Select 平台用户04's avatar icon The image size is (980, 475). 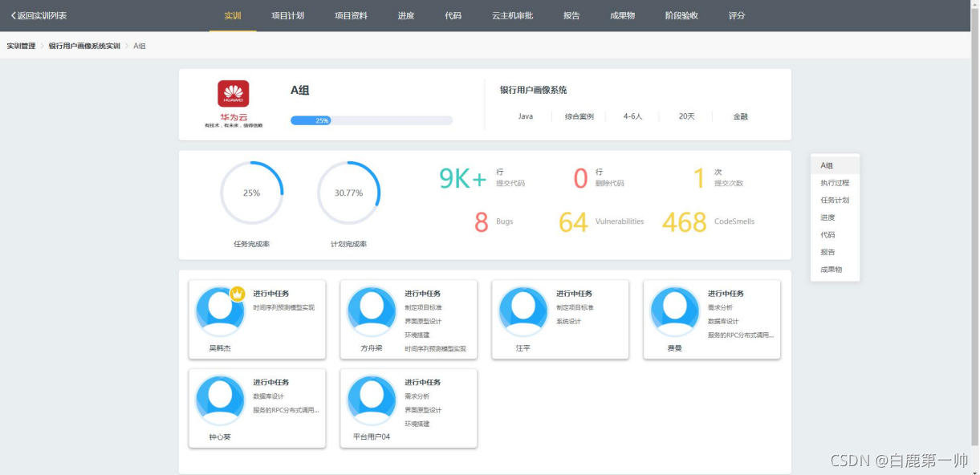(371, 401)
